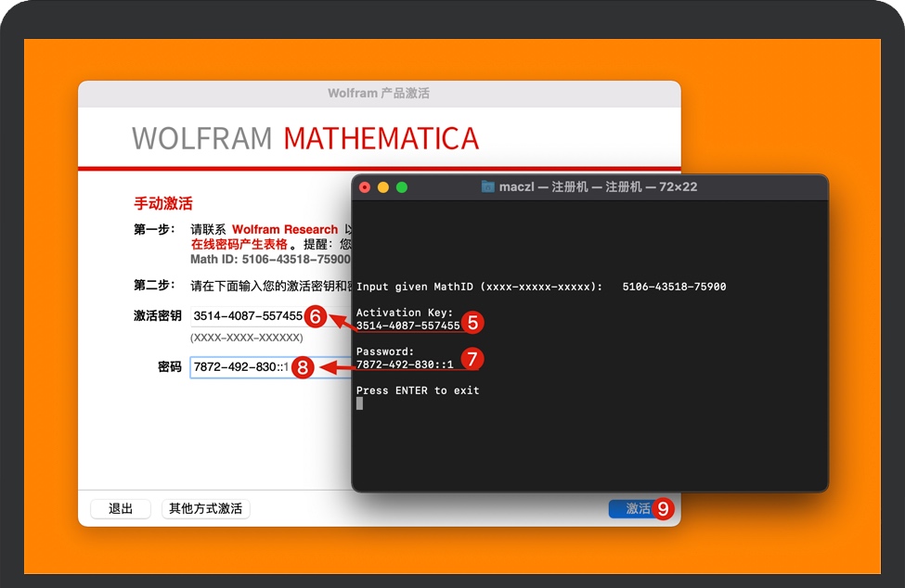Focus the 密码 password input field
The height and width of the screenshot is (588, 905).
[x=270, y=366]
